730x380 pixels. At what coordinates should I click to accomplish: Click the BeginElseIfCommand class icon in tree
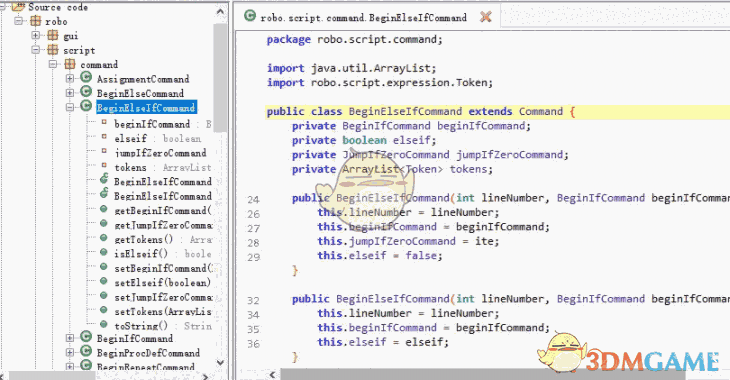(86, 106)
